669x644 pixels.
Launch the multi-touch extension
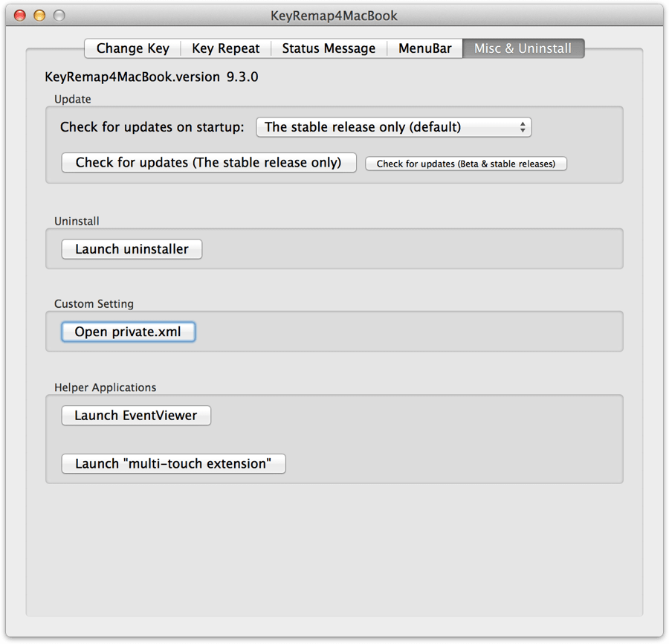174,464
